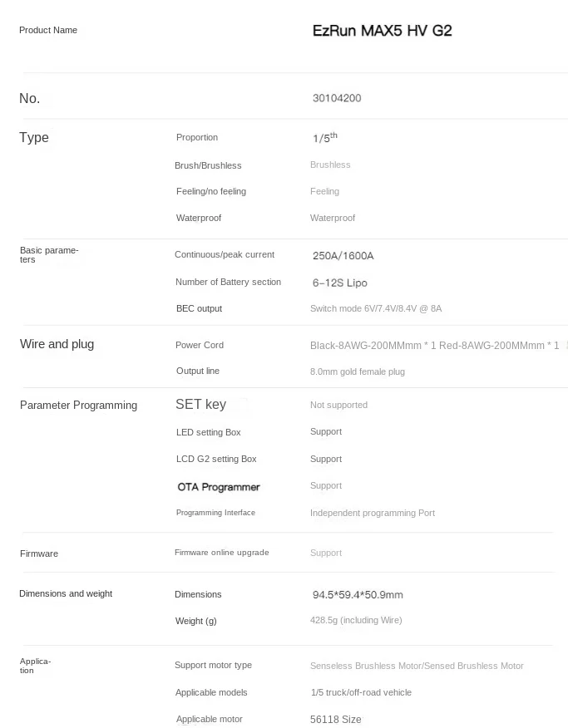Click the 56118 Size motor value
This screenshot has width=568, height=728.
[x=336, y=719]
